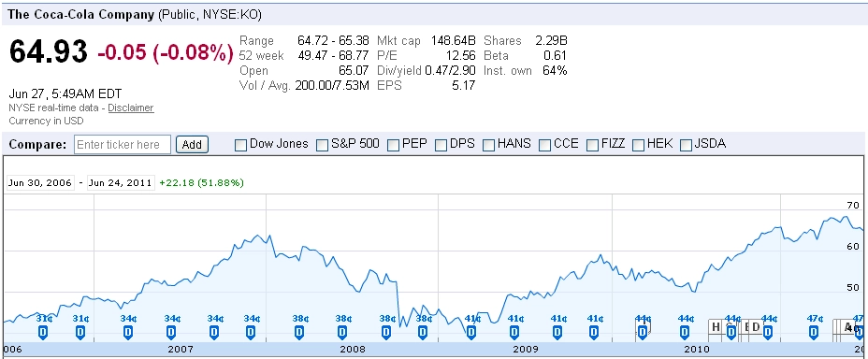Screen dimensions: 868x359
Task: Open the gray H news flag
Action: pos(716,326)
